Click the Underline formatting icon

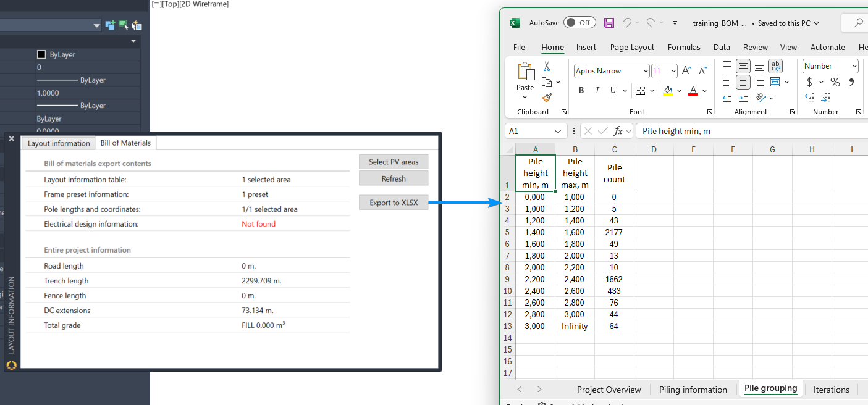click(x=612, y=90)
